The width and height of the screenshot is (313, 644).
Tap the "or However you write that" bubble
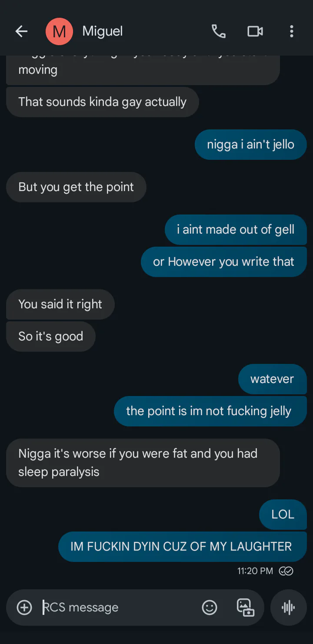point(224,262)
